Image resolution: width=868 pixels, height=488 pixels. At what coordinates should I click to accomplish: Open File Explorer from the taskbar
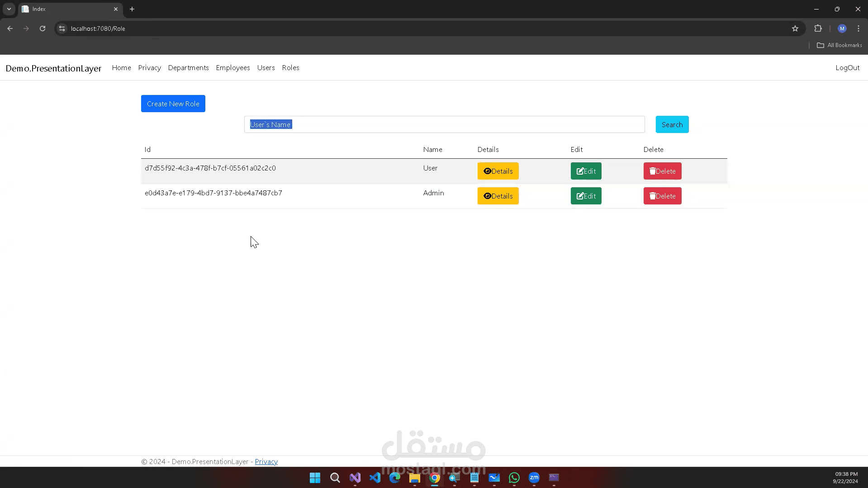click(414, 478)
